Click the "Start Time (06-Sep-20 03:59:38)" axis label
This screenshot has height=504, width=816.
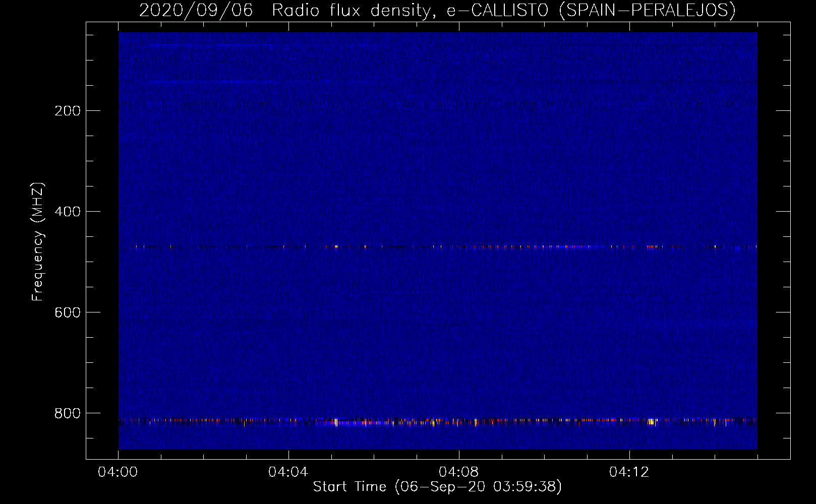click(437, 486)
